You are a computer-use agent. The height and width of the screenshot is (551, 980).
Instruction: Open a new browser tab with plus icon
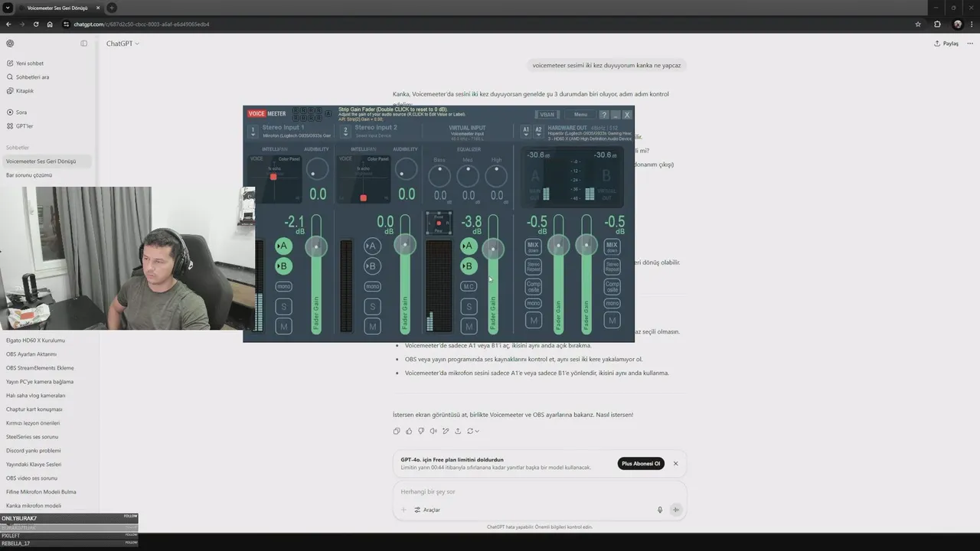click(x=112, y=8)
